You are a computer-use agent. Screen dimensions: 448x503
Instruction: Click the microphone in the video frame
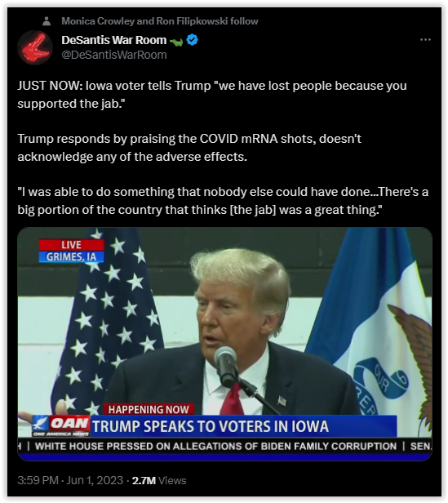pos(226,366)
